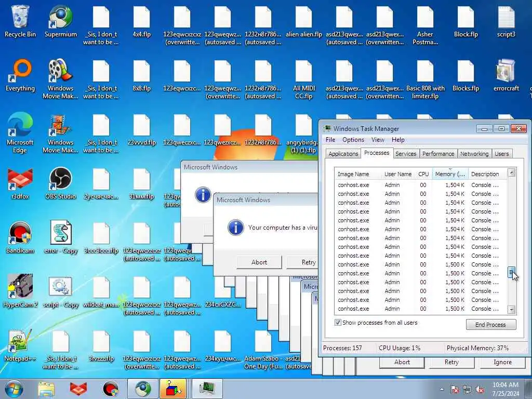This screenshot has height=399, width=532.
Task: Show hidden tray icons arrow
Action: click(442, 390)
